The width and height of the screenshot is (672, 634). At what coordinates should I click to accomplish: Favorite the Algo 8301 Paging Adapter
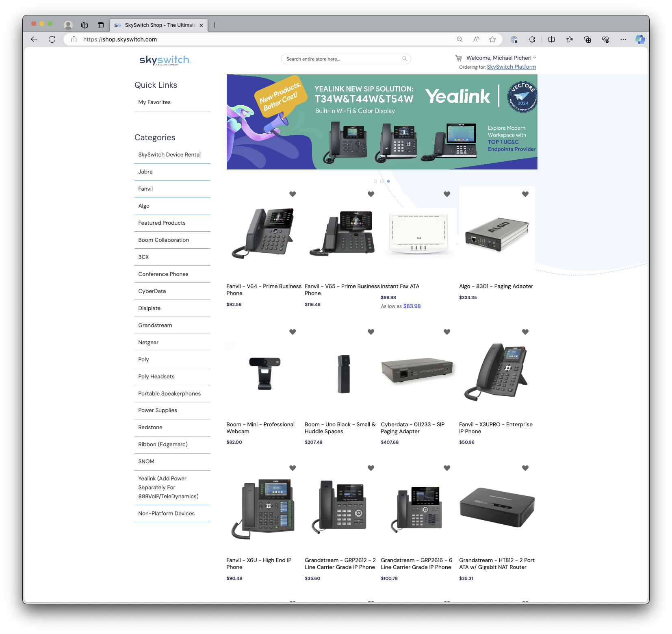click(x=525, y=194)
